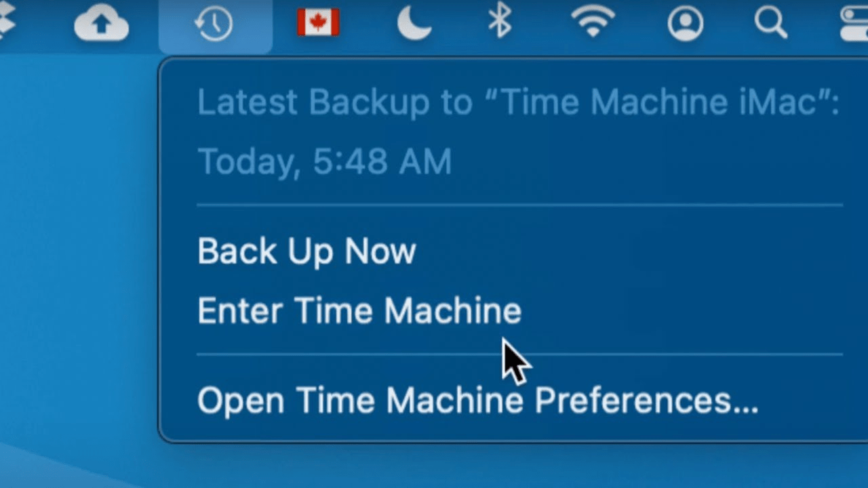The width and height of the screenshot is (868, 488).
Task: Open the cloud upload menu bar icon
Action: click(101, 25)
